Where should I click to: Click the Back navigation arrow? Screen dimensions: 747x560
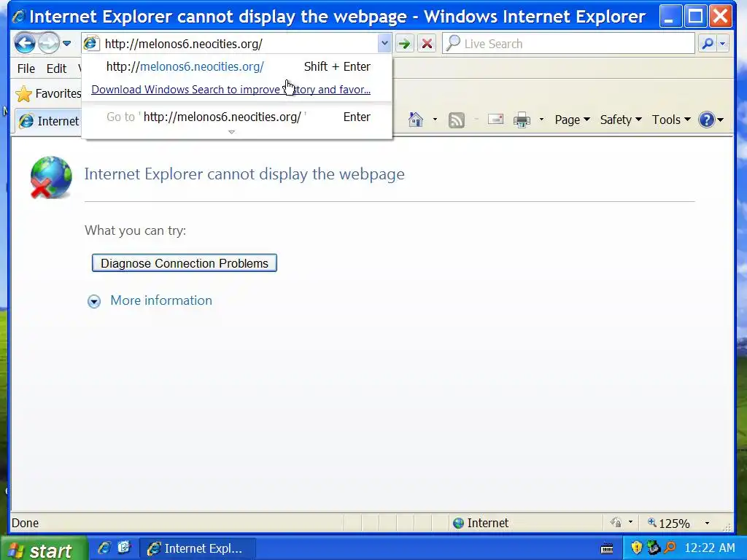point(25,44)
